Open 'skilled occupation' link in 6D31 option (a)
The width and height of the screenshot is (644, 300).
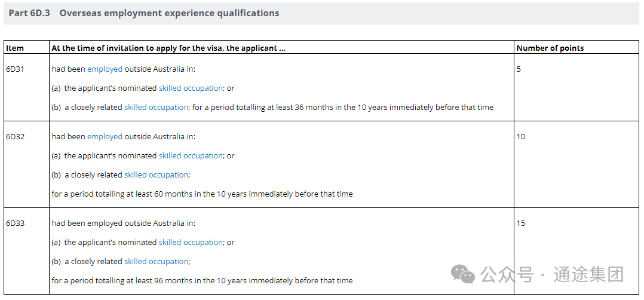click(x=191, y=88)
